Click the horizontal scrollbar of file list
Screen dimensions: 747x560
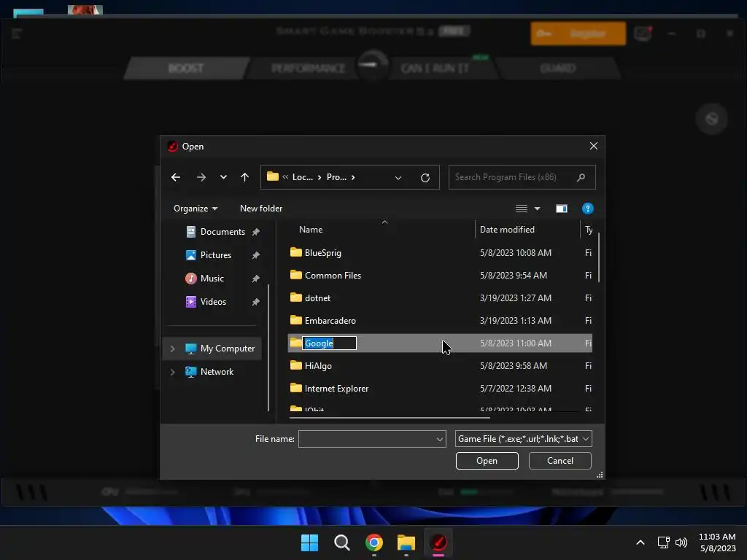[390, 418]
